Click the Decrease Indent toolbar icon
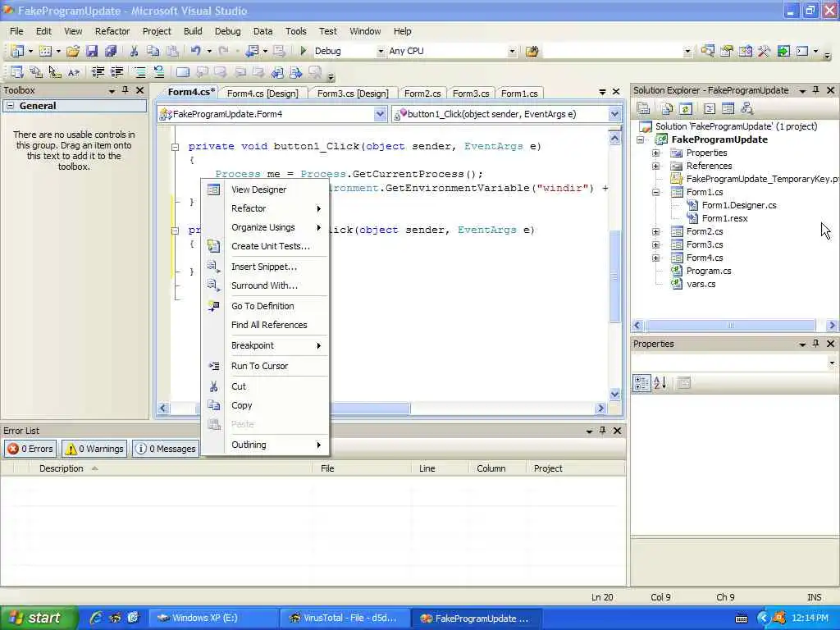Viewport: 840px width, 630px height. tap(98, 72)
